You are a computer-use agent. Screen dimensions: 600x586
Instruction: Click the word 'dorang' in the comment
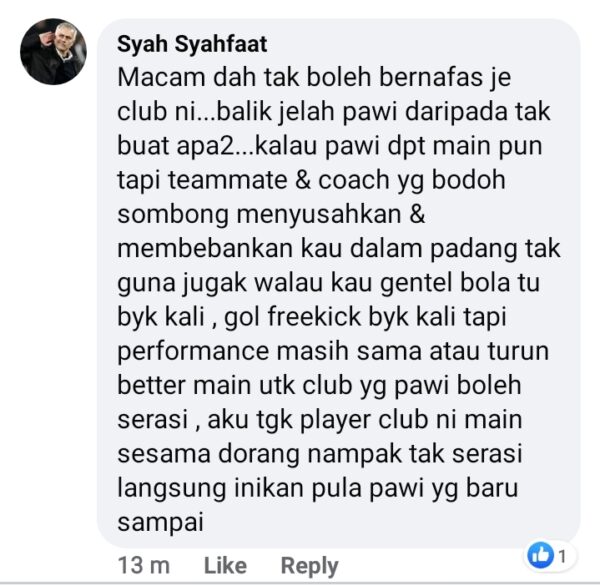258,455
